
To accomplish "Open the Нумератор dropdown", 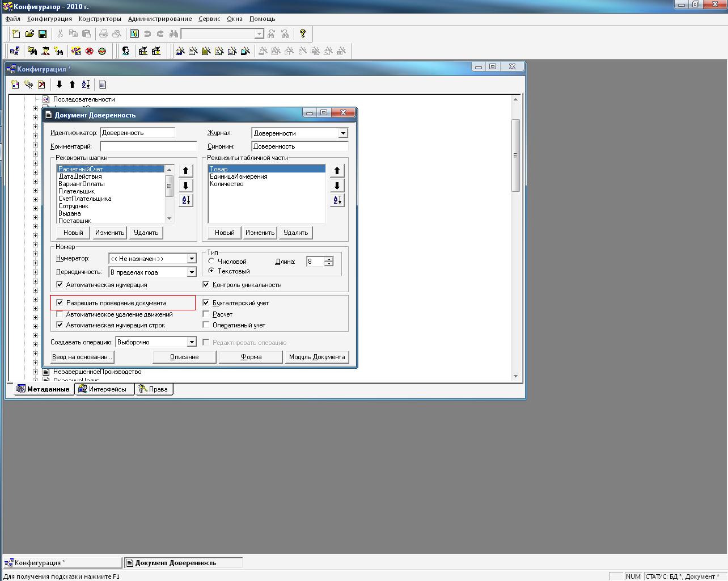I will (x=192, y=259).
